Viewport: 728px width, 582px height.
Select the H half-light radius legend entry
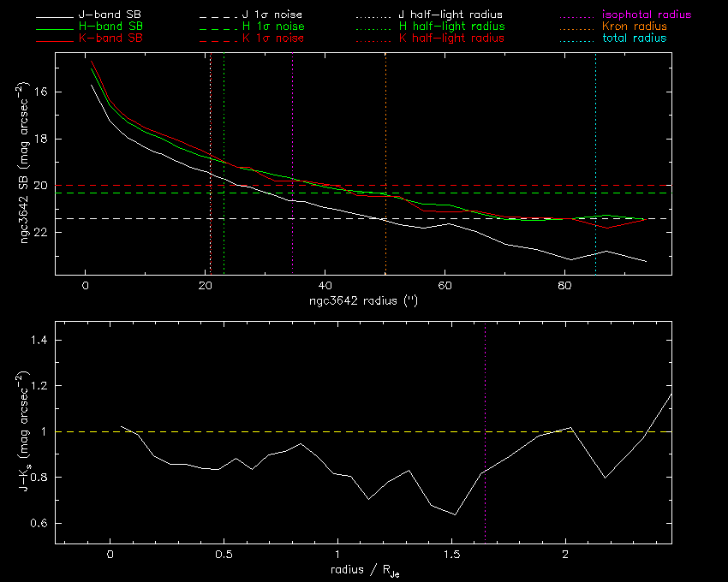tap(451, 27)
